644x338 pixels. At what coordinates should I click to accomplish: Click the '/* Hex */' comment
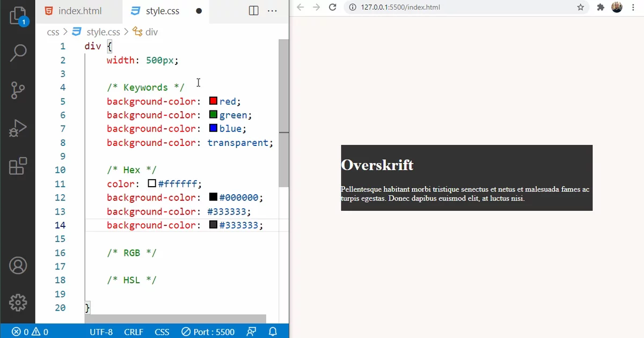(x=131, y=170)
